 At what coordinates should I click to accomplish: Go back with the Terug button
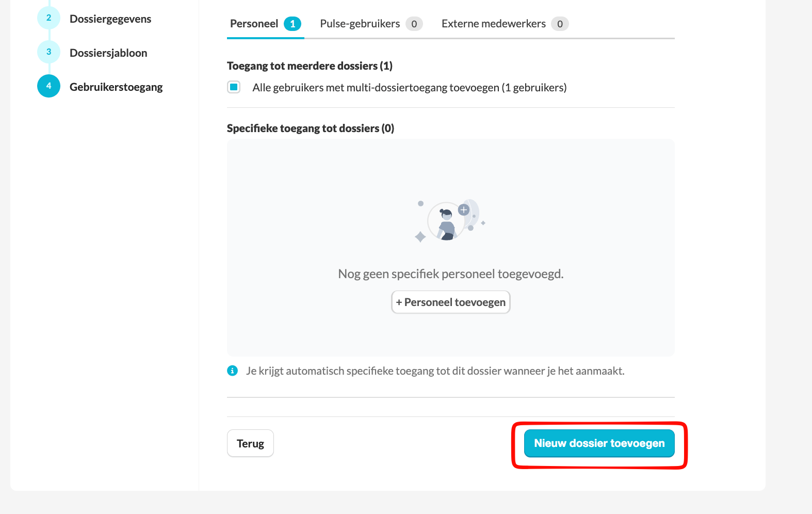pos(250,443)
